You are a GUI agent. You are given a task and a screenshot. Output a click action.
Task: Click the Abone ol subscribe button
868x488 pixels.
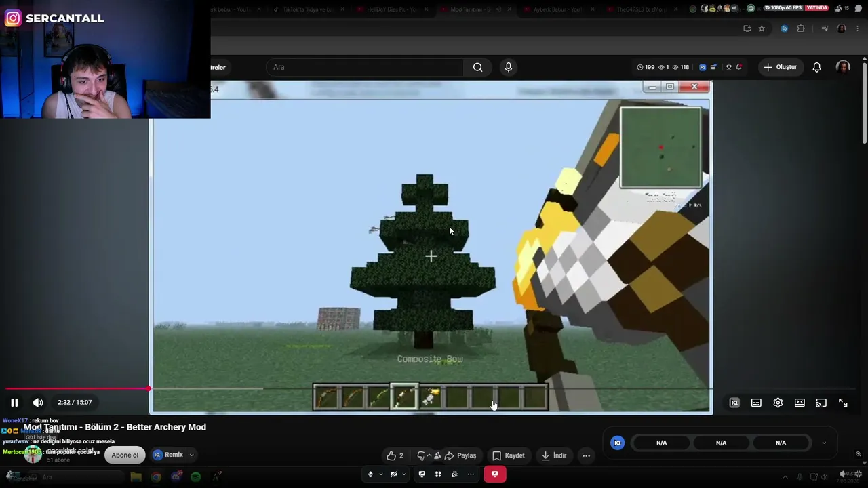(125, 455)
